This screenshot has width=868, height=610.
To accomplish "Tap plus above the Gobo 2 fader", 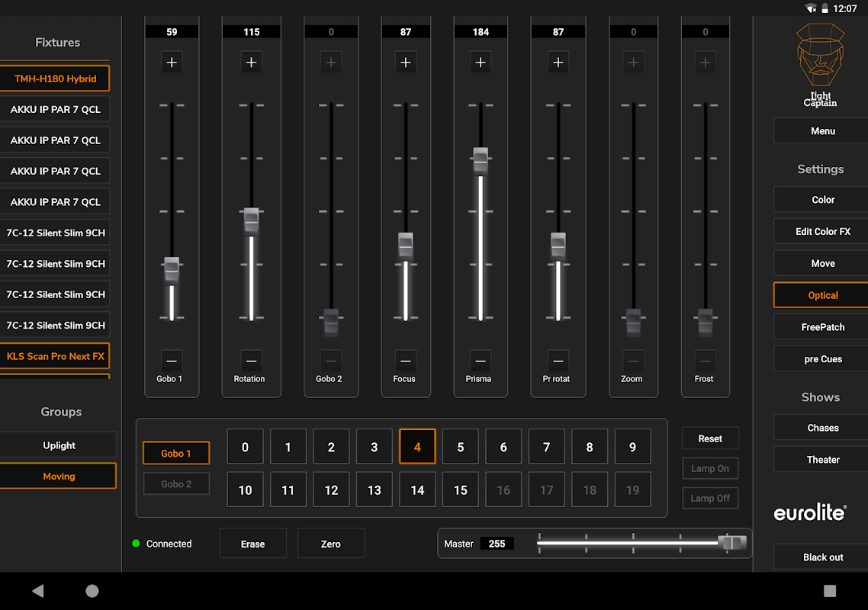I will (x=331, y=62).
